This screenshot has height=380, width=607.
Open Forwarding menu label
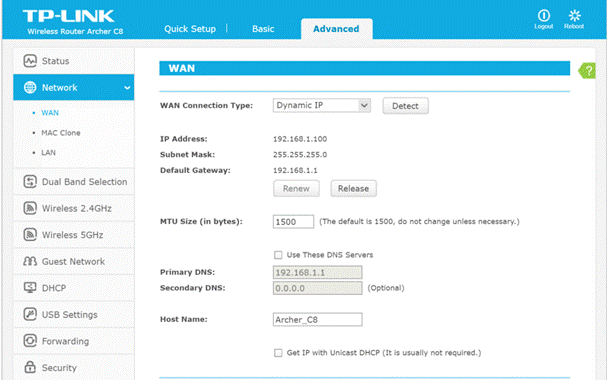click(x=65, y=341)
